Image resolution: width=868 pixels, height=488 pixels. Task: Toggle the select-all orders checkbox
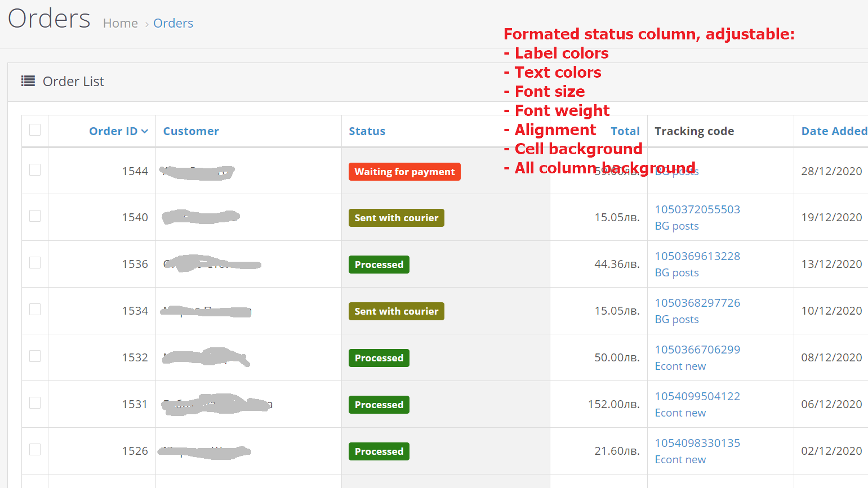[35, 130]
